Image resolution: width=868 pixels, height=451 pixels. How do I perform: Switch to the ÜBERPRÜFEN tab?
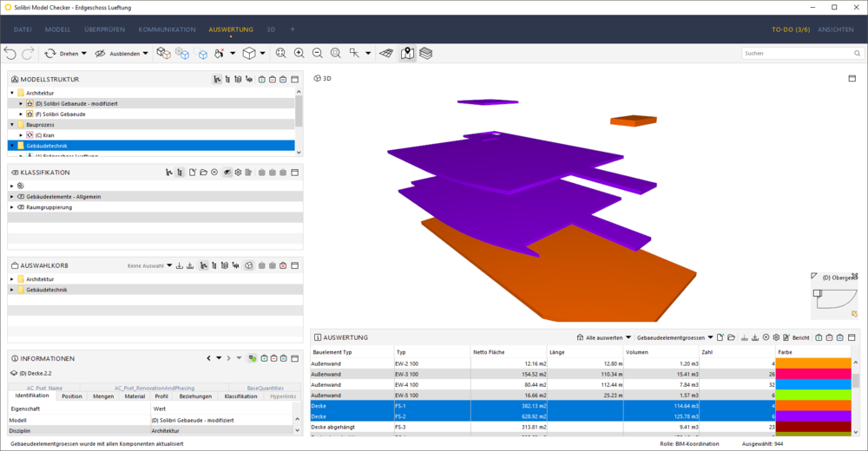pos(104,29)
